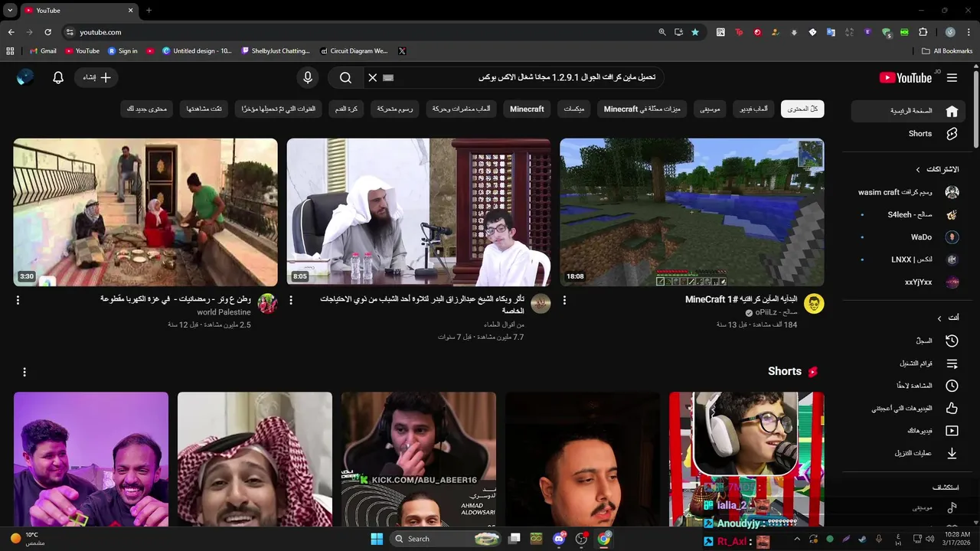Viewport: 980px width, 551px height.
Task: Open Chrome three-dot menu
Action: pyautogui.click(x=969, y=32)
